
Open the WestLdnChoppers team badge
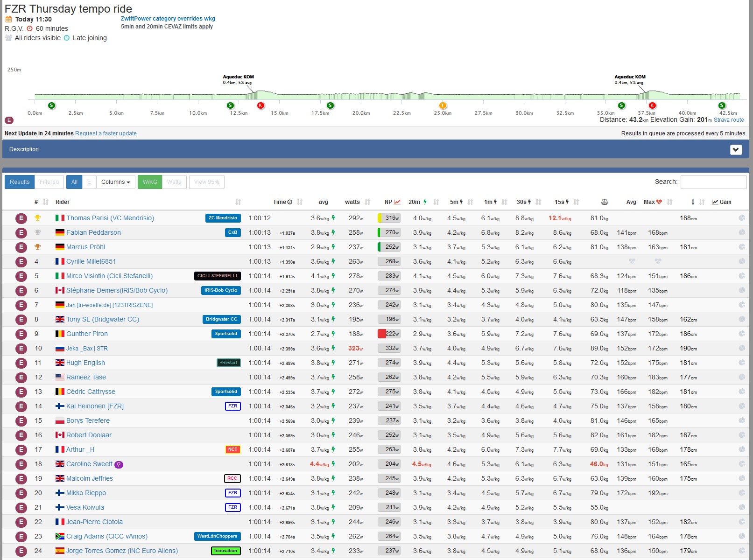tap(218, 536)
